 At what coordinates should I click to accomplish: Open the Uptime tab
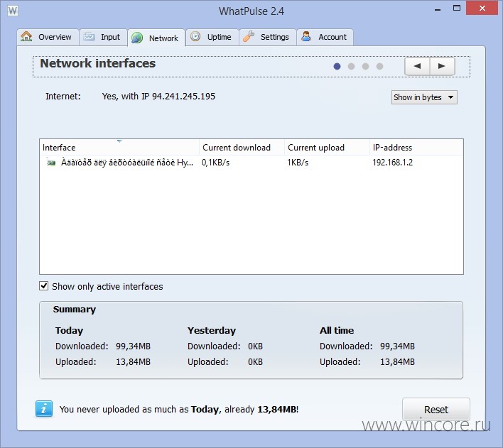tap(212, 37)
